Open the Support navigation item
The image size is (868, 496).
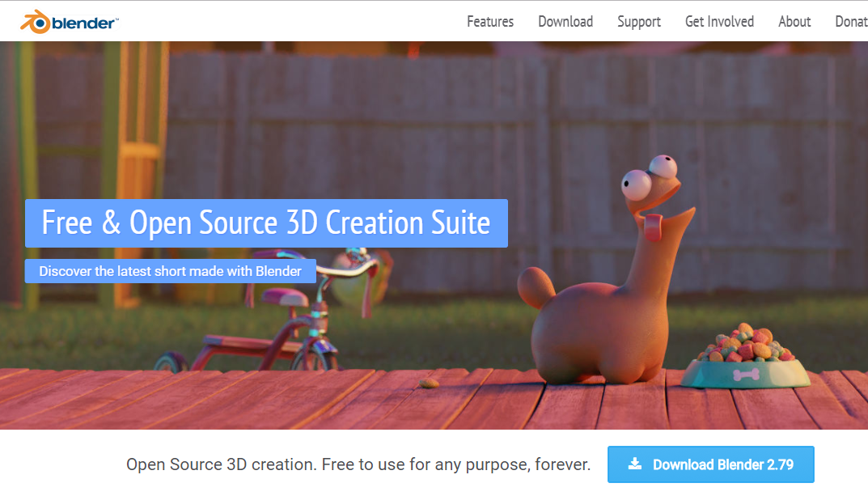639,22
